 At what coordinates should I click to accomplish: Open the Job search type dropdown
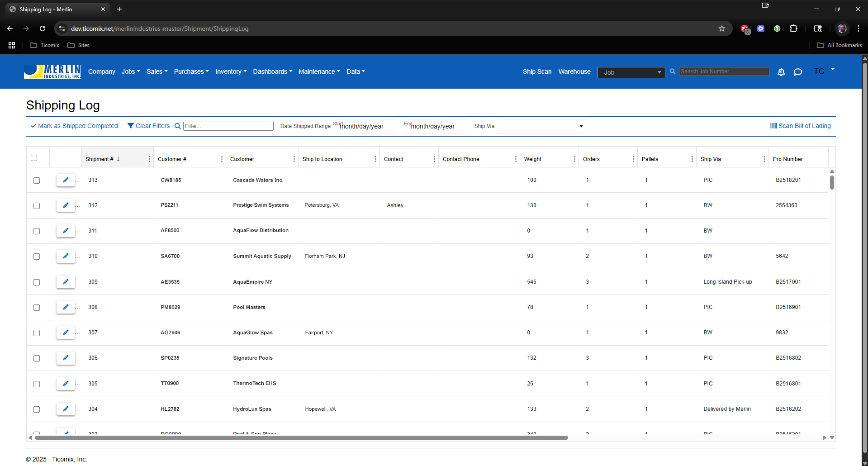point(631,72)
